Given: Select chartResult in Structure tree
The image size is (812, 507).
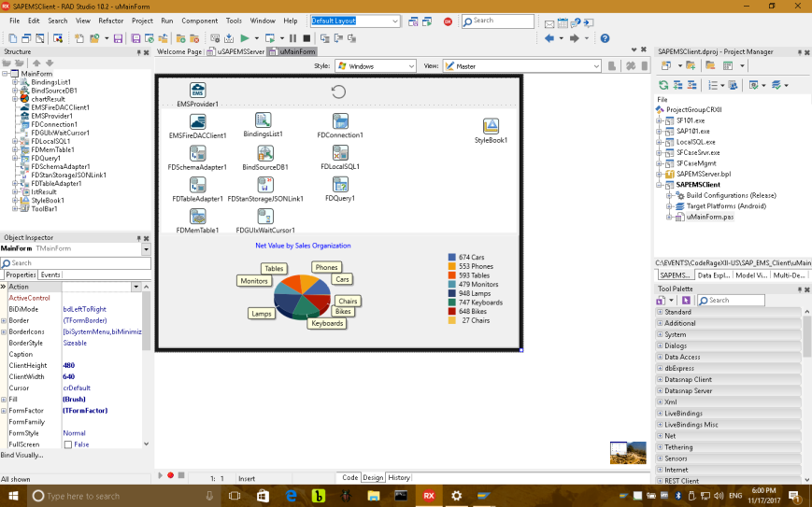Looking at the screenshot, I should (x=49, y=99).
